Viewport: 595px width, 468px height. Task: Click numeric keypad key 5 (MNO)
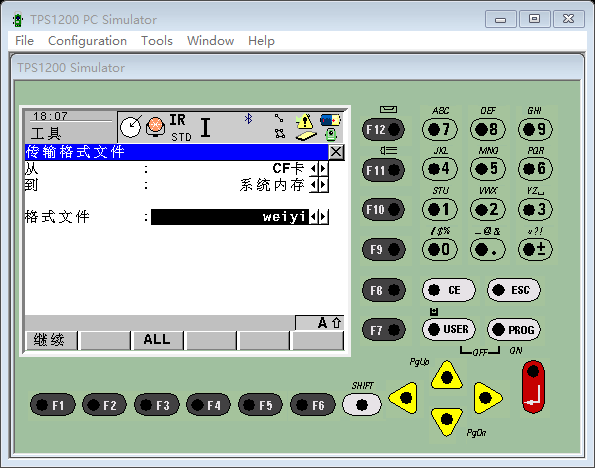(488, 169)
